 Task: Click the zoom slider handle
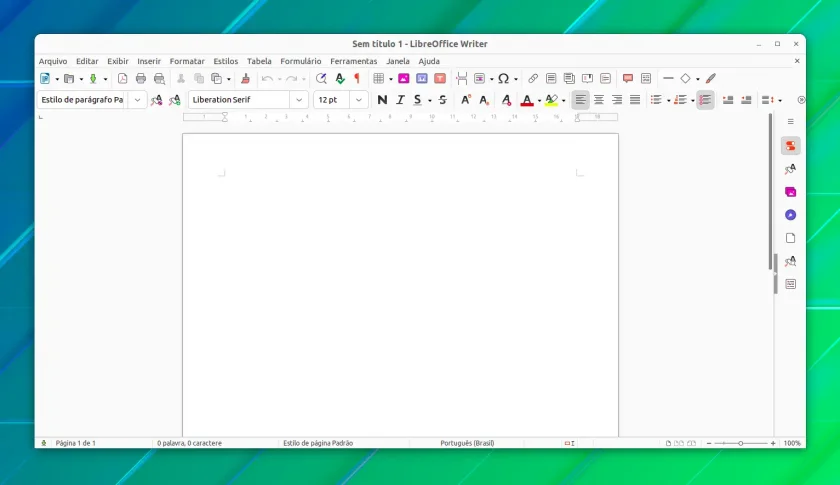click(740, 443)
